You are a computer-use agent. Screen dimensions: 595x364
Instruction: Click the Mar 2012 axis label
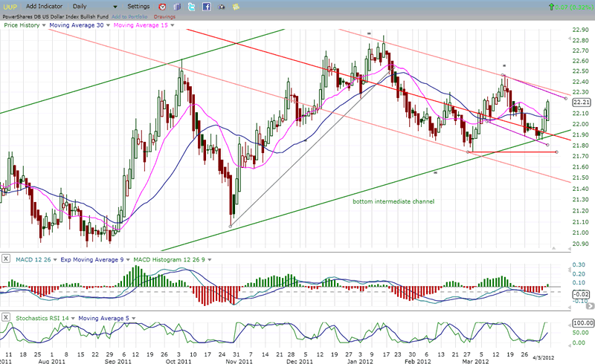point(475,361)
